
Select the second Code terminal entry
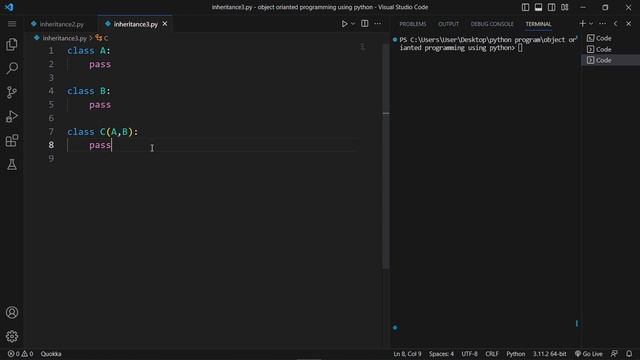610,49
